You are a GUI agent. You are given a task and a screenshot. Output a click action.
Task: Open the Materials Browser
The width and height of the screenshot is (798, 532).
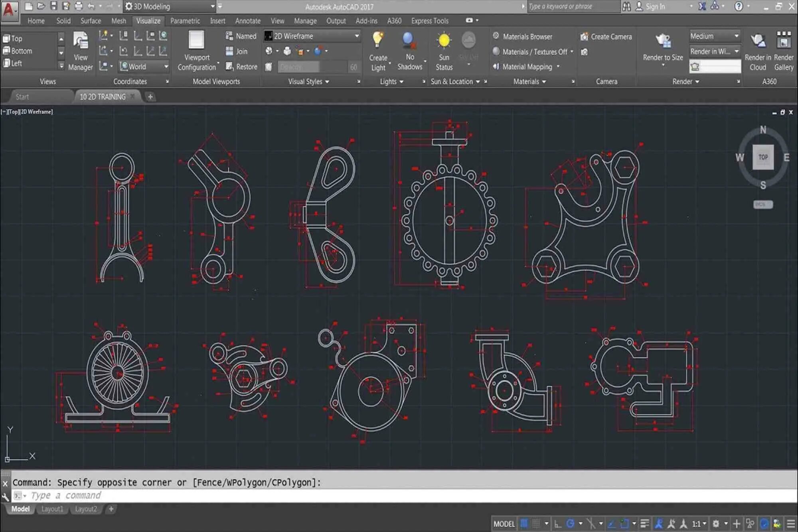coord(527,37)
